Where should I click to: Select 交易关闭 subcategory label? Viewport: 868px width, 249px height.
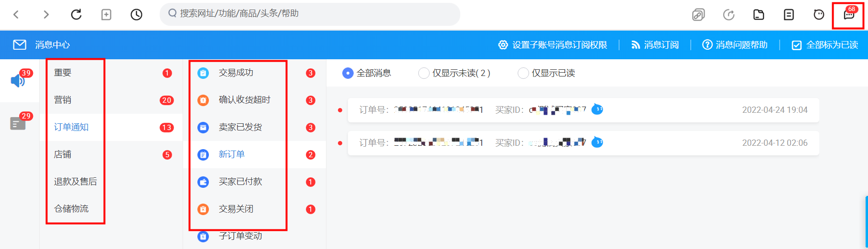click(236, 209)
